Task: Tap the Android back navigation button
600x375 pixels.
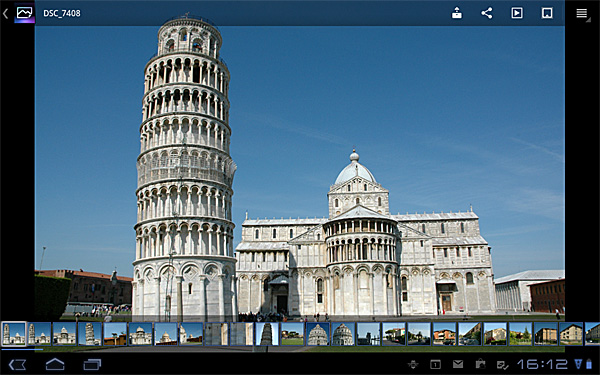Action: tap(17, 364)
